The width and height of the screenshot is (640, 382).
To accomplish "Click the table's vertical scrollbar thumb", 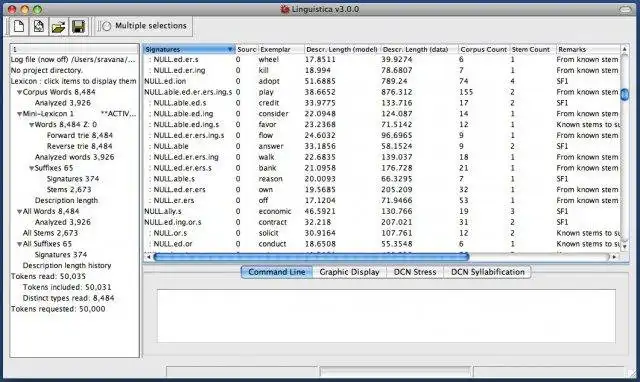I will click(624, 94).
